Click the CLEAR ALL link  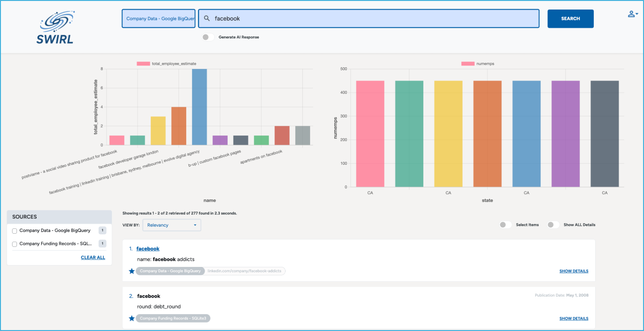point(93,257)
